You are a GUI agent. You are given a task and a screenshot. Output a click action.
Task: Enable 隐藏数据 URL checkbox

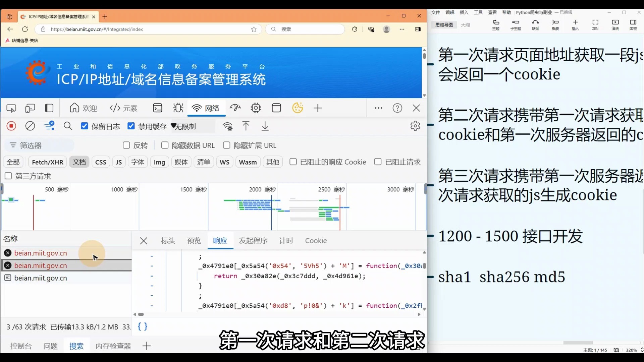tap(165, 145)
